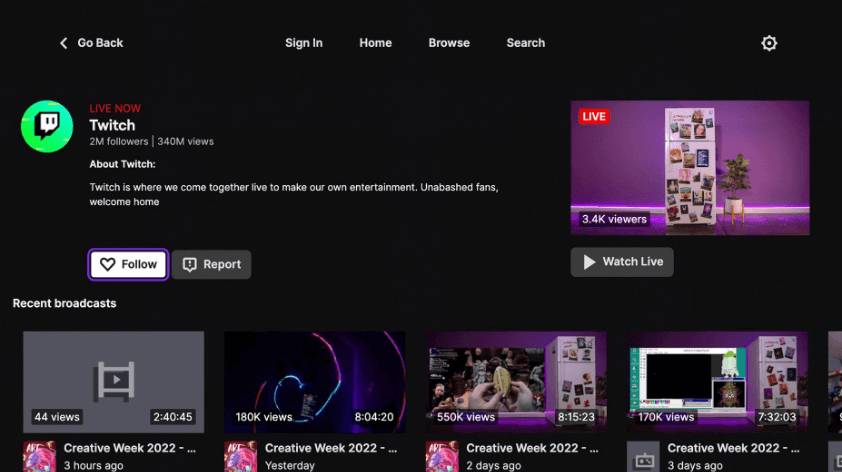Viewport: 842px width, 472px height.
Task: Click the 2:40:45 duration label
Action: [173, 417]
